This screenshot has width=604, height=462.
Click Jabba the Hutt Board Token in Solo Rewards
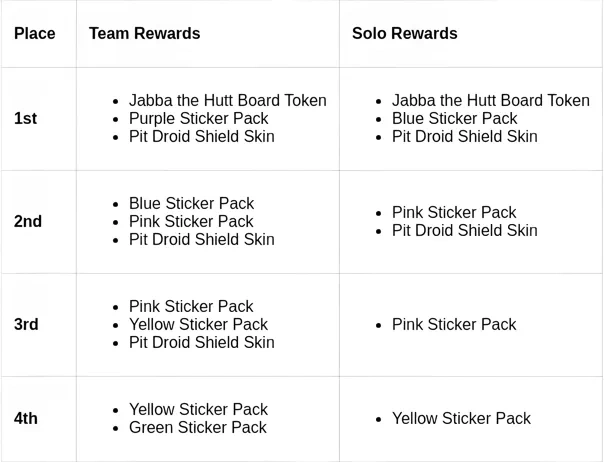490,101
